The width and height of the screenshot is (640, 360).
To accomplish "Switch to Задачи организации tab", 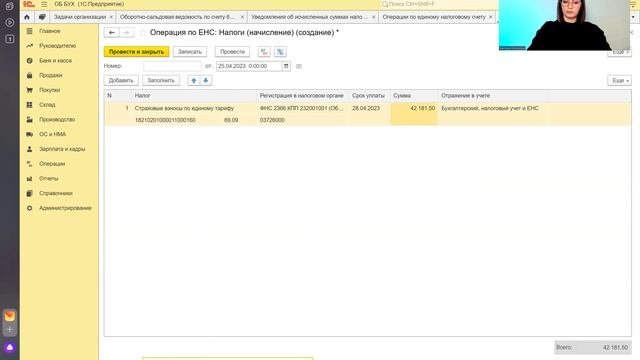I will coord(80,17).
